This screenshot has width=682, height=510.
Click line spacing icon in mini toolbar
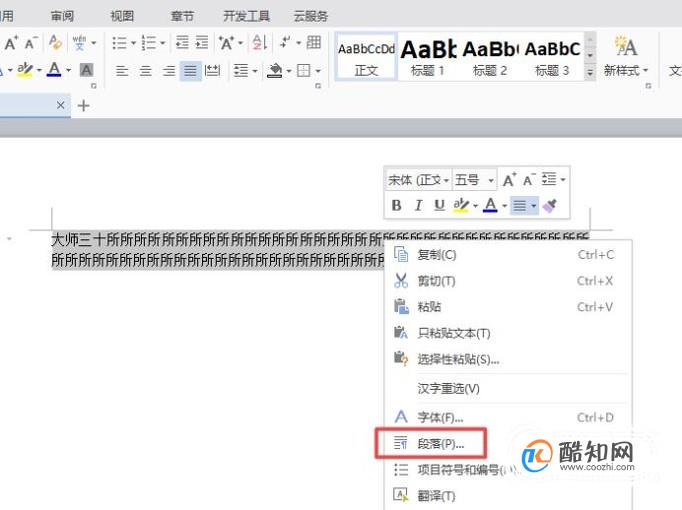[549, 179]
